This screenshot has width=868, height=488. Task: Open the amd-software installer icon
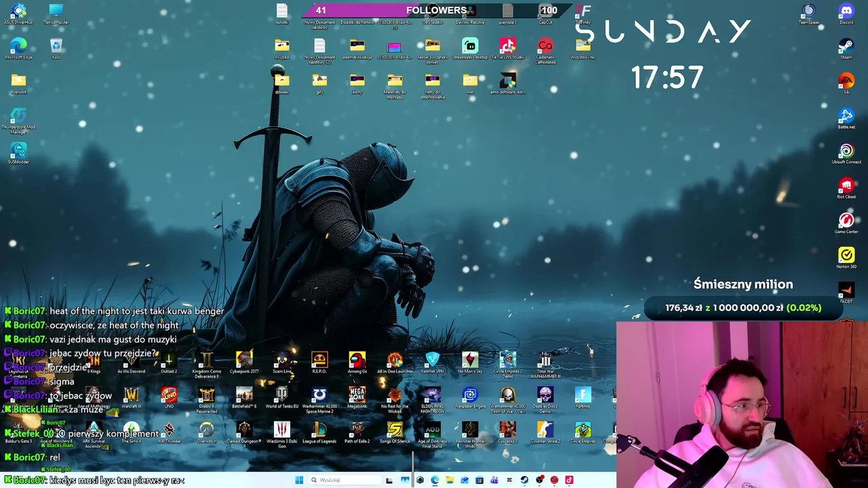click(x=507, y=83)
